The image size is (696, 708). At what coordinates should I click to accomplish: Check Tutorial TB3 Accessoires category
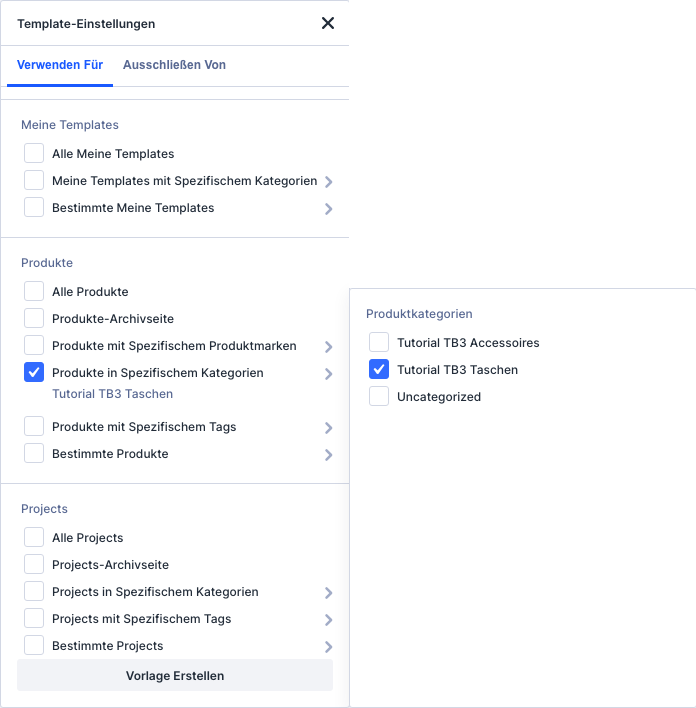tap(379, 342)
